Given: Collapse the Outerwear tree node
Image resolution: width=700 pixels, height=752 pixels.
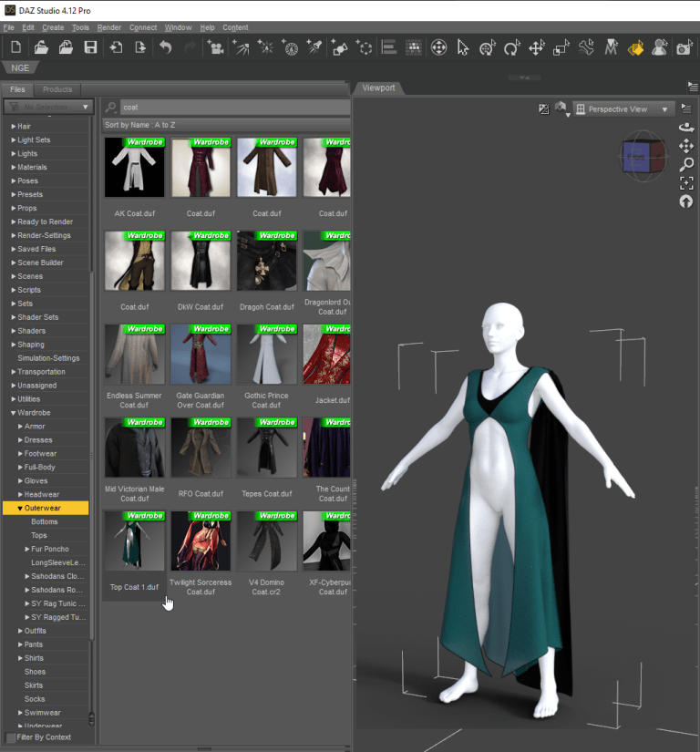Looking at the screenshot, I should (x=20, y=508).
